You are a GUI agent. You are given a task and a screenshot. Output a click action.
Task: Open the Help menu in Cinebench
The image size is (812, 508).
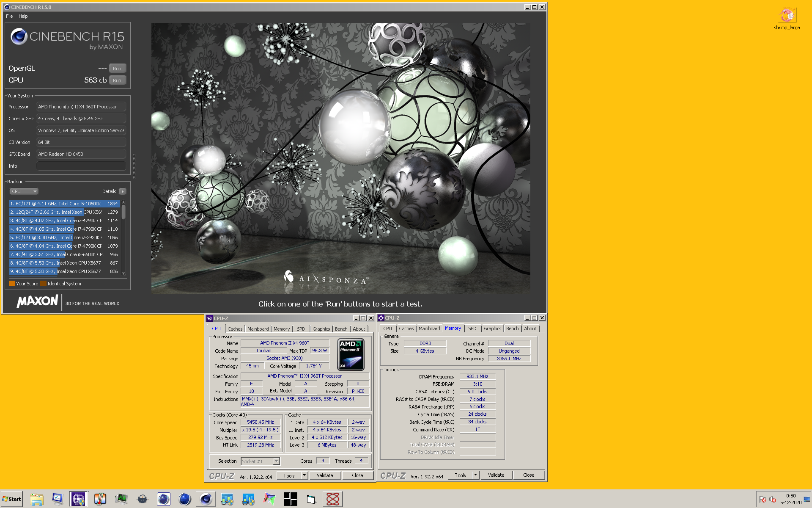coord(23,16)
